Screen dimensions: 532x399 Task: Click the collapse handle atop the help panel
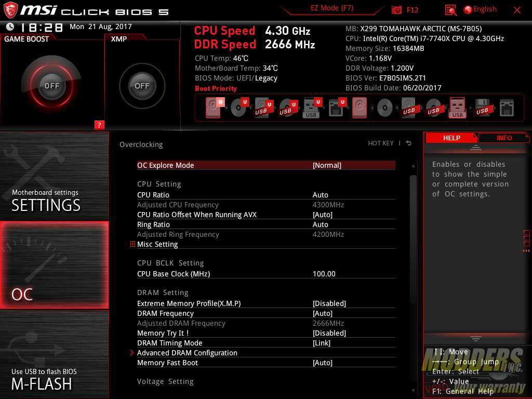476,147
